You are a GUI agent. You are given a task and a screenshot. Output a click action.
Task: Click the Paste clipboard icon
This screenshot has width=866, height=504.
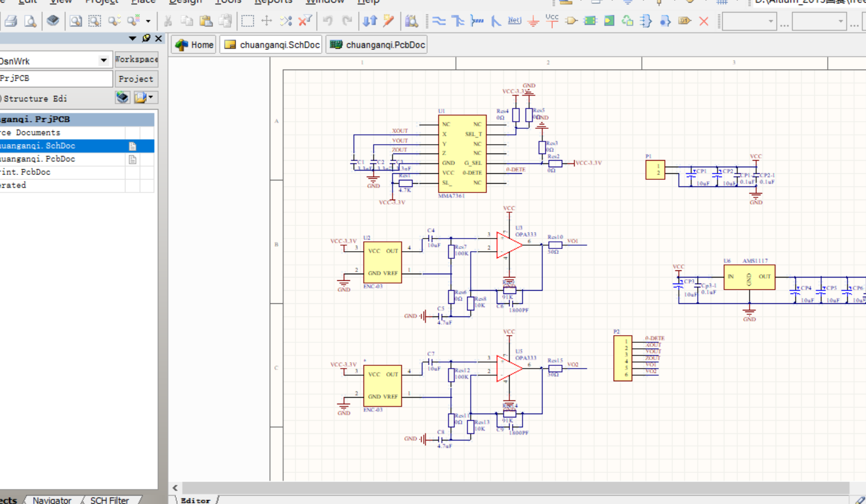206,21
